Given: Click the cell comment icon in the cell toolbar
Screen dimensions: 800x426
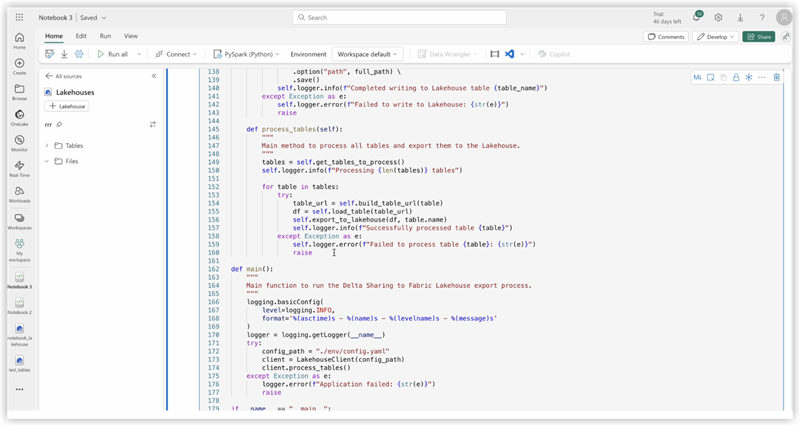Looking at the screenshot, I should pos(710,78).
